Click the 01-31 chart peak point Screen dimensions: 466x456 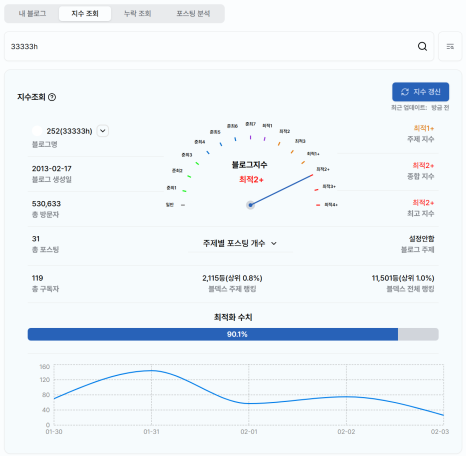[x=151, y=370]
